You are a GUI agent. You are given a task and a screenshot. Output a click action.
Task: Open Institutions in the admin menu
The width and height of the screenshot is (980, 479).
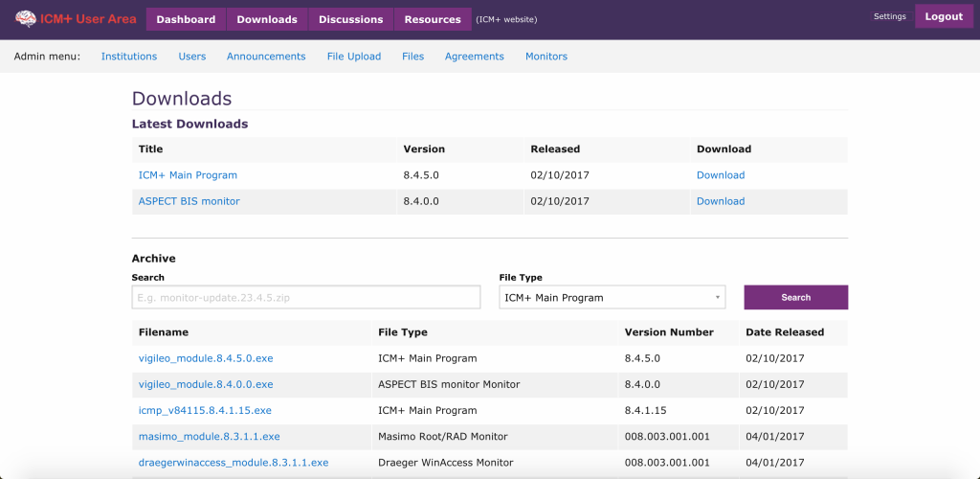pyautogui.click(x=129, y=57)
